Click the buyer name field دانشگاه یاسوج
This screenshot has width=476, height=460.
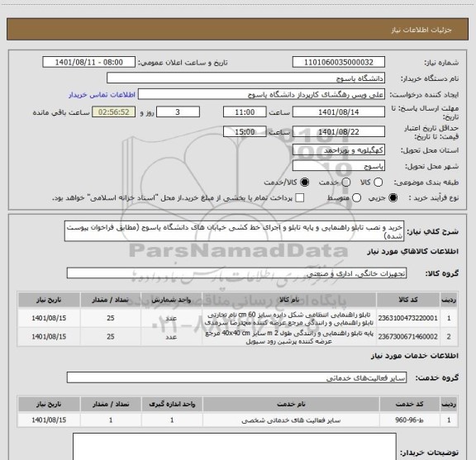tap(246, 78)
